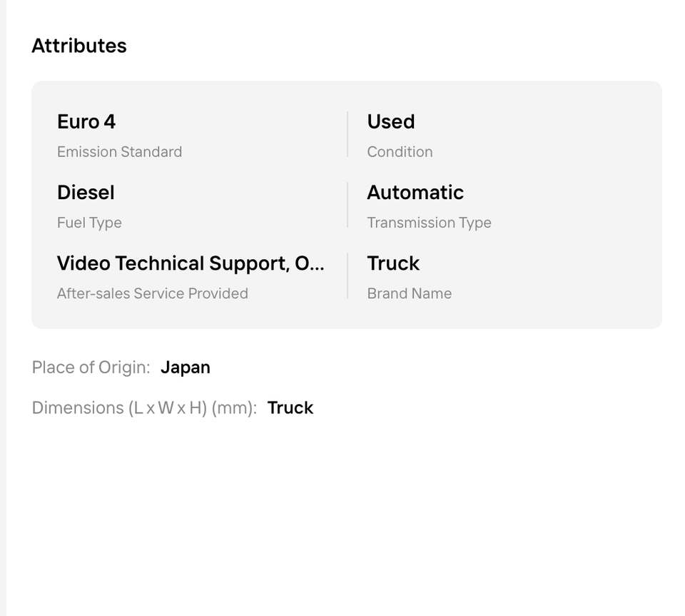Select the Used condition value

click(x=390, y=121)
